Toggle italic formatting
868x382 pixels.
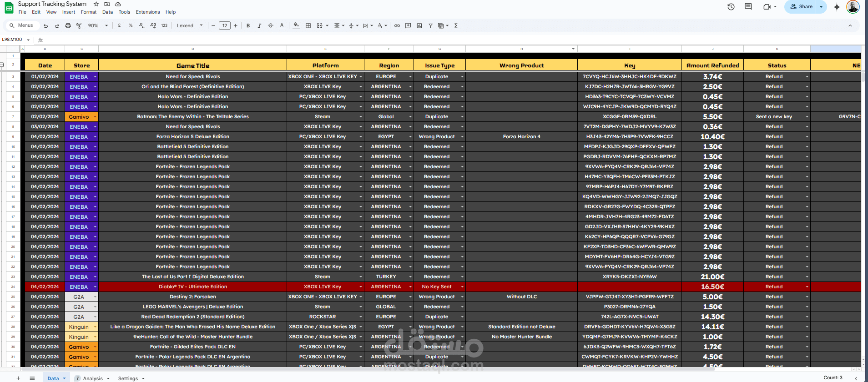pos(259,25)
